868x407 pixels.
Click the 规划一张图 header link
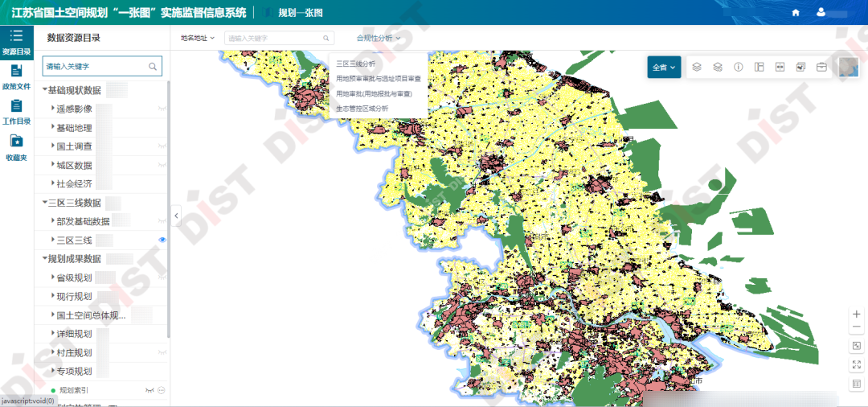300,12
